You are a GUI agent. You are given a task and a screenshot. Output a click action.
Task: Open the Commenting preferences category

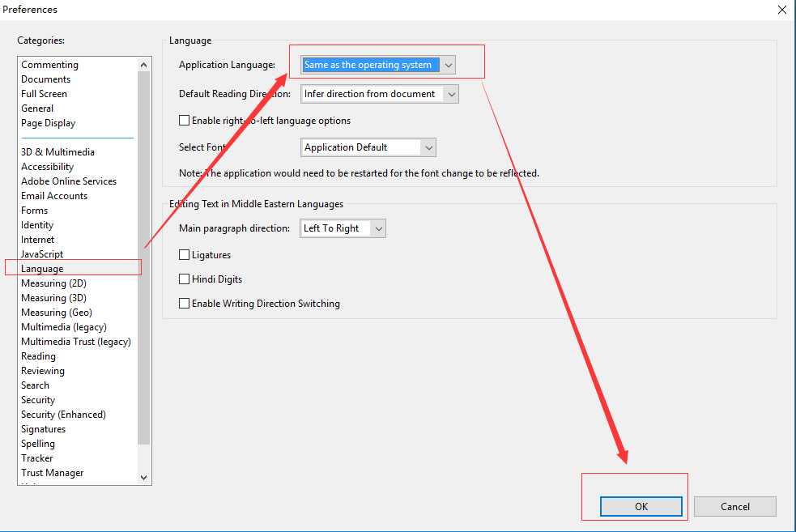tap(49, 64)
